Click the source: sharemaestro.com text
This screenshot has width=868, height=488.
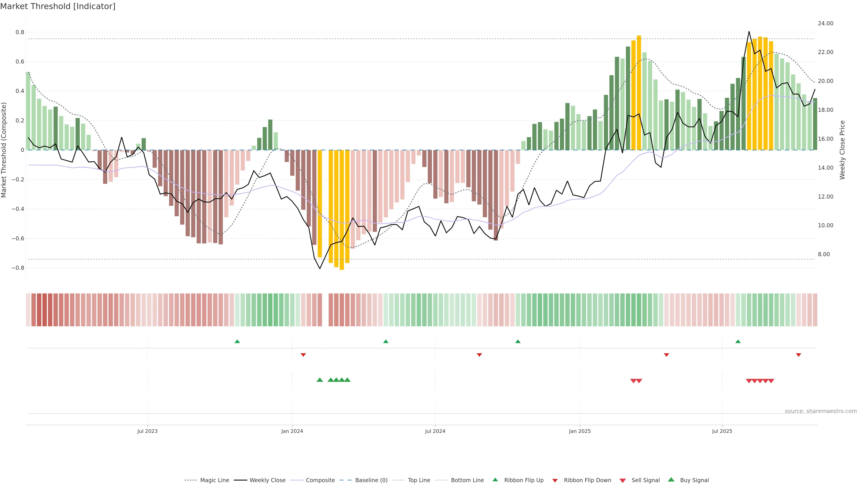[821, 411]
